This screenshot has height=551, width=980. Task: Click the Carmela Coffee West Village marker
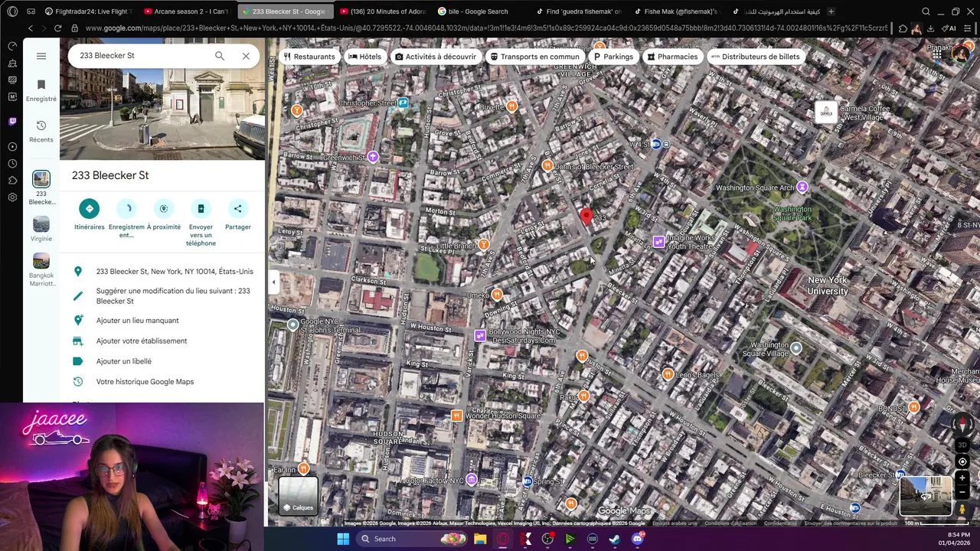(826, 112)
